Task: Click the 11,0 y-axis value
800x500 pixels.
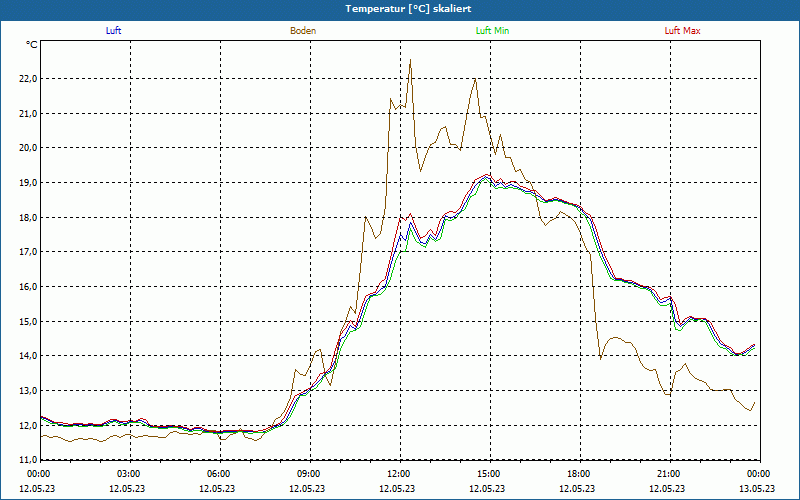Action: click(28, 459)
